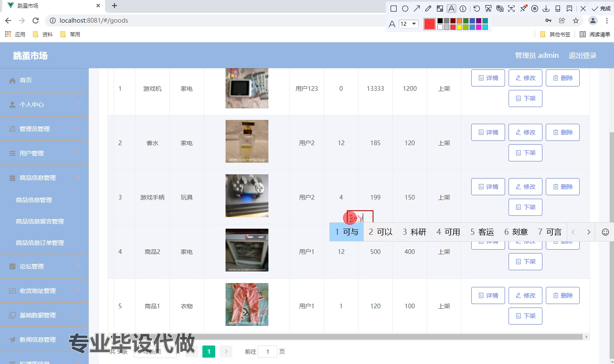
Task: Click 修改 for the 香水 row
Action: (x=525, y=132)
